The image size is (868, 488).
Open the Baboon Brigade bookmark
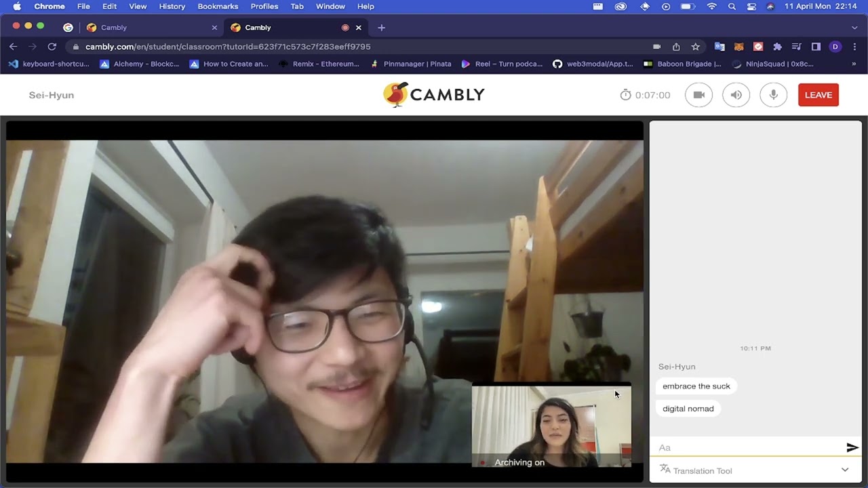pyautogui.click(x=683, y=64)
